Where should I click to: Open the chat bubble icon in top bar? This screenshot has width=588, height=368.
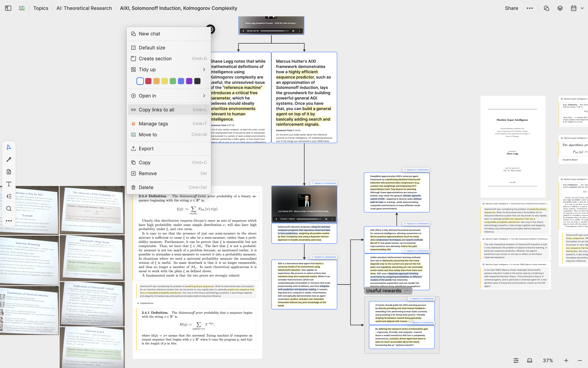point(546,8)
